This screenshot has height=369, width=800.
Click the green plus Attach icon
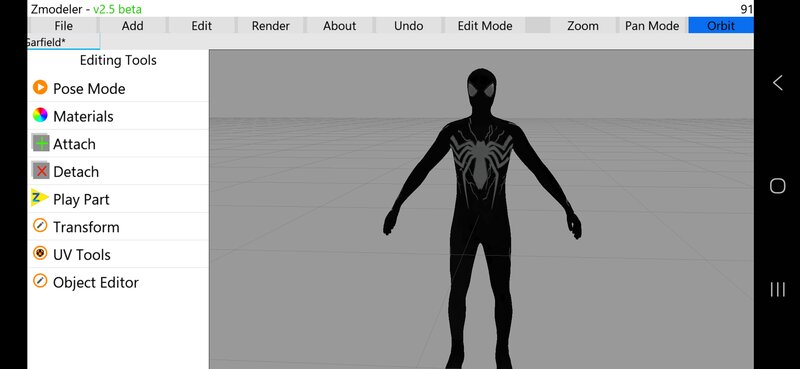(41, 143)
